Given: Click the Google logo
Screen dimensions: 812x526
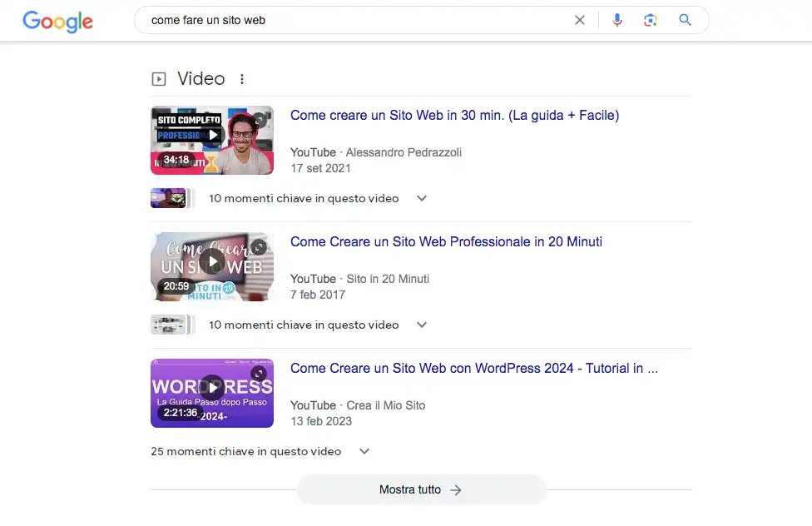Looking at the screenshot, I should 57,22.
